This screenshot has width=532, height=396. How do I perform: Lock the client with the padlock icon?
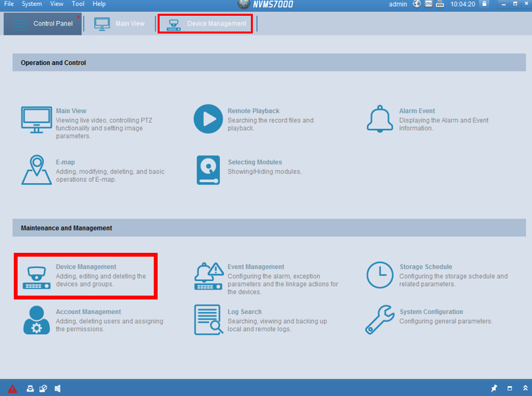[485, 4]
